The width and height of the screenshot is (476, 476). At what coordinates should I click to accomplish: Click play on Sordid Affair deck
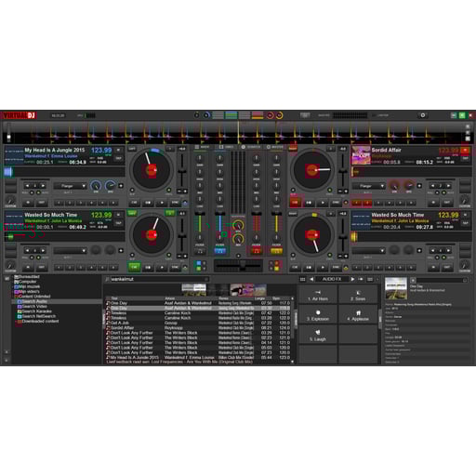(323, 203)
